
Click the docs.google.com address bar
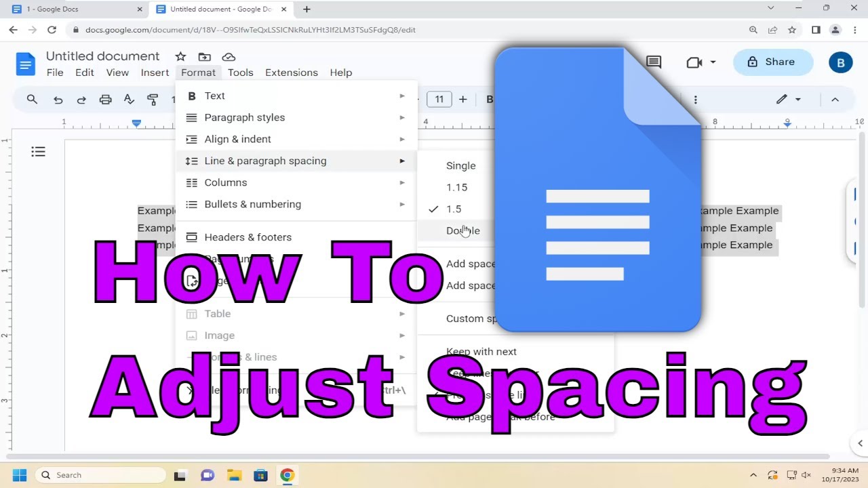[250, 30]
